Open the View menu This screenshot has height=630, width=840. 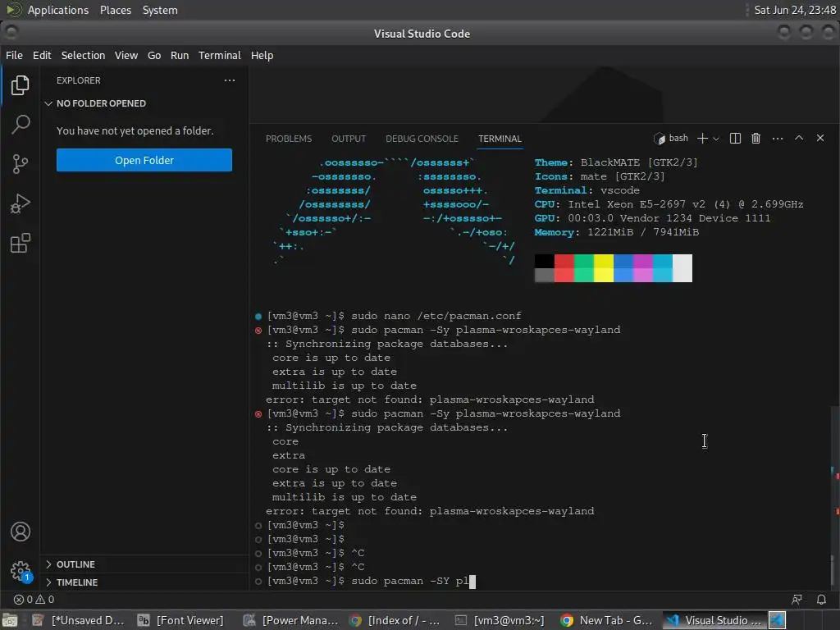tap(126, 55)
